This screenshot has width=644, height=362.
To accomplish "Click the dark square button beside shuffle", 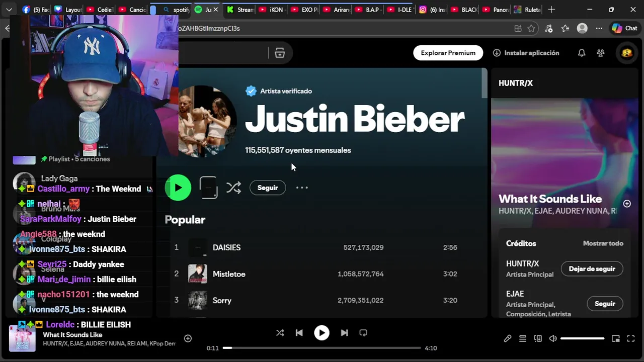I will (208, 188).
